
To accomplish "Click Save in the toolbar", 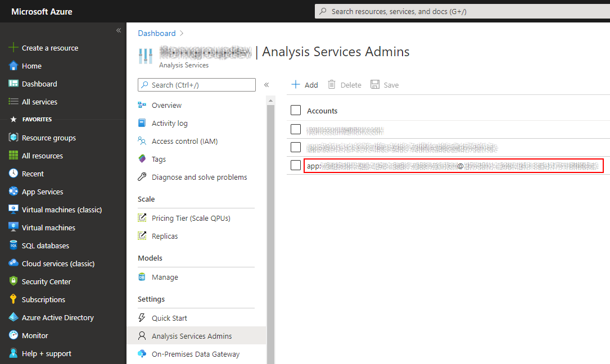I will (385, 84).
